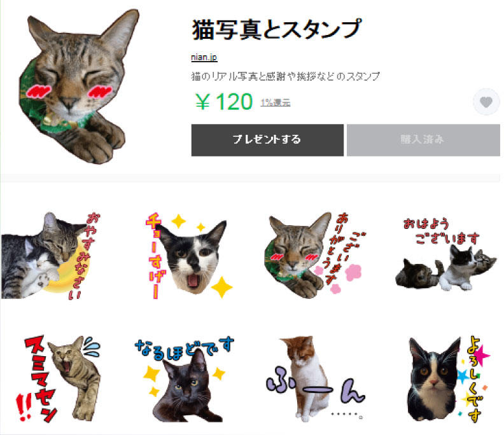Click the greyed 購入済み purchased button

[x=423, y=140]
